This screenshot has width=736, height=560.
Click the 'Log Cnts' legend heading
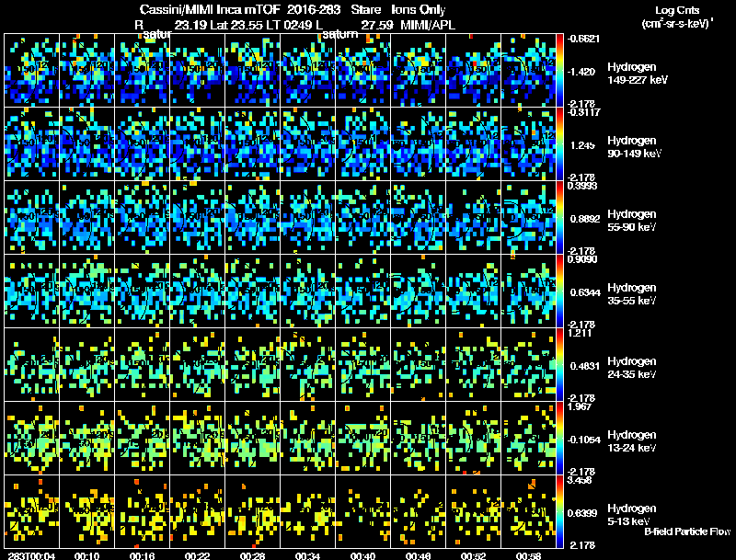tap(677, 10)
